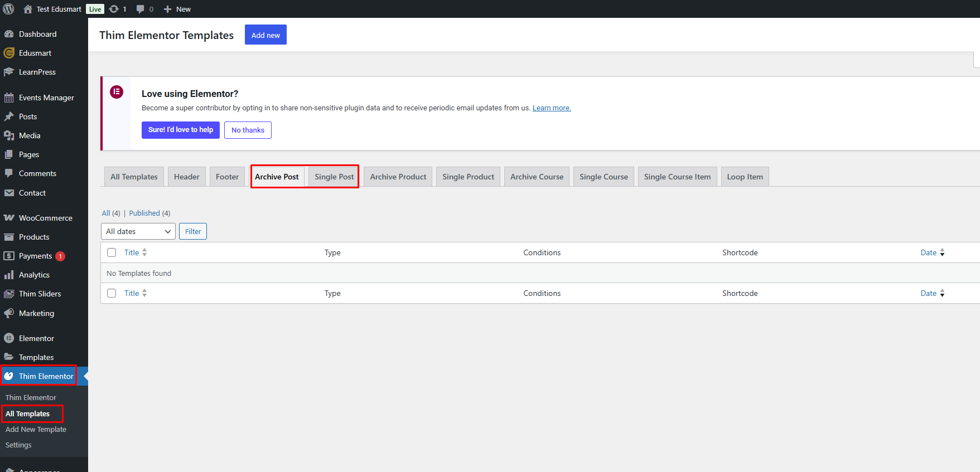Open the comments bubble icon in admin bar
The image size is (980, 472).
coord(141,9)
